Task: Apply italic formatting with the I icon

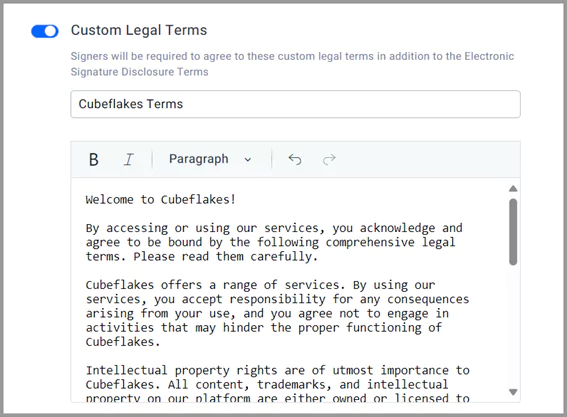Action: pos(129,159)
